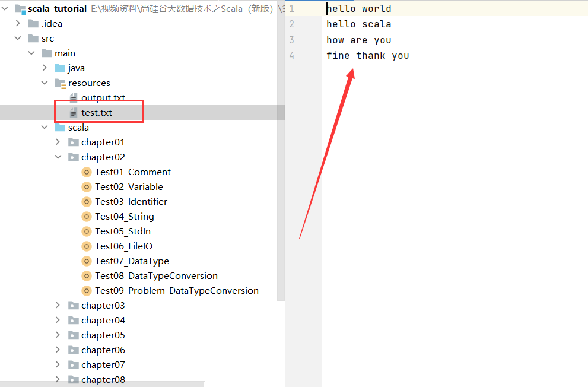Click line number 3 in the gutter

pos(291,40)
